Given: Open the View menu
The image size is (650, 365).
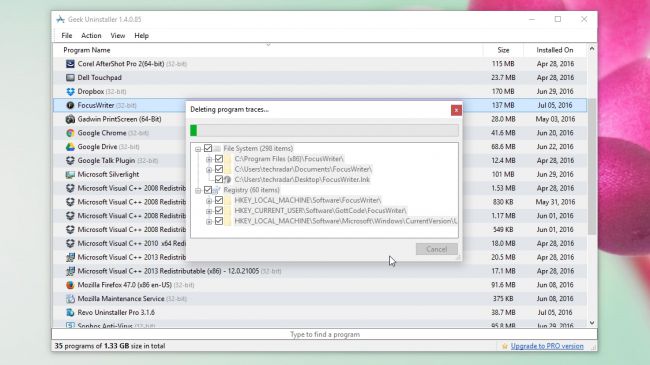Looking at the screenshot, I should (x=118, y=36).
